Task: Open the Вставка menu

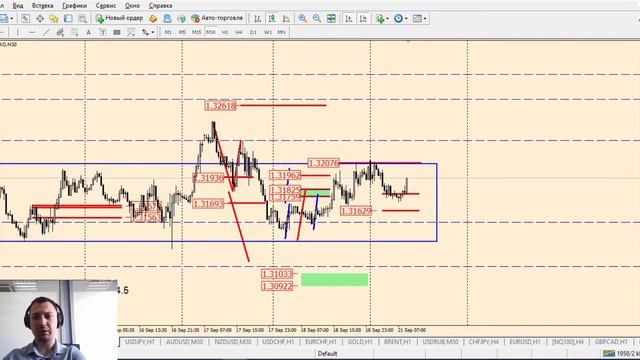Action: 42,6
